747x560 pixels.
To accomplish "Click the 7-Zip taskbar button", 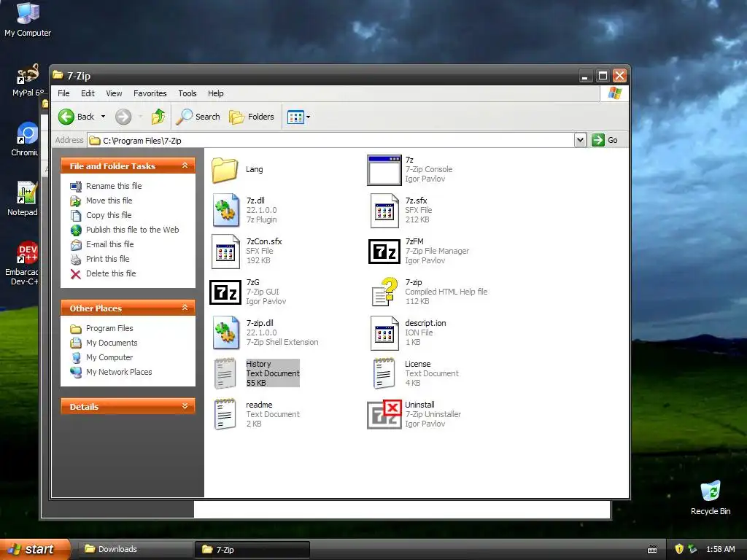I will point(252,550).
